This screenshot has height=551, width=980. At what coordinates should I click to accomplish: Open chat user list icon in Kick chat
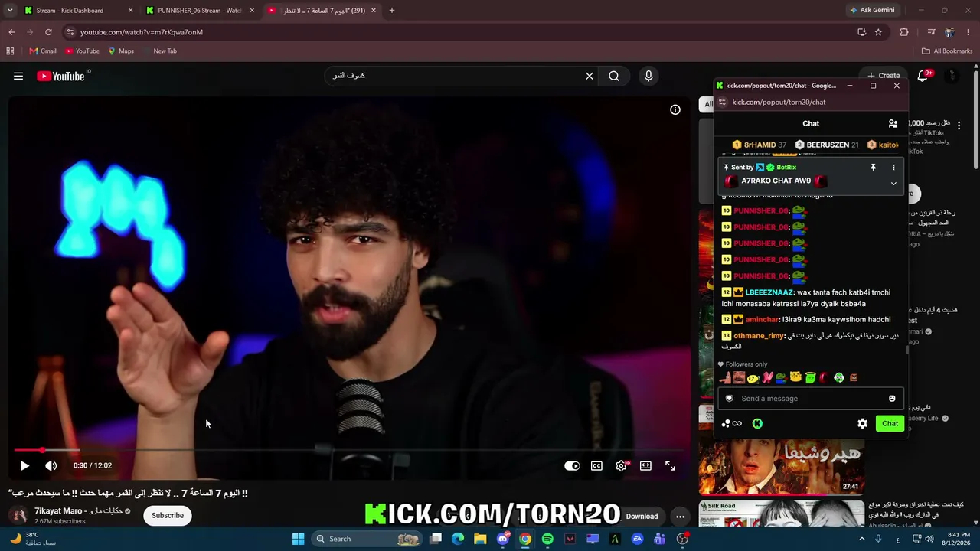[893, 123]
